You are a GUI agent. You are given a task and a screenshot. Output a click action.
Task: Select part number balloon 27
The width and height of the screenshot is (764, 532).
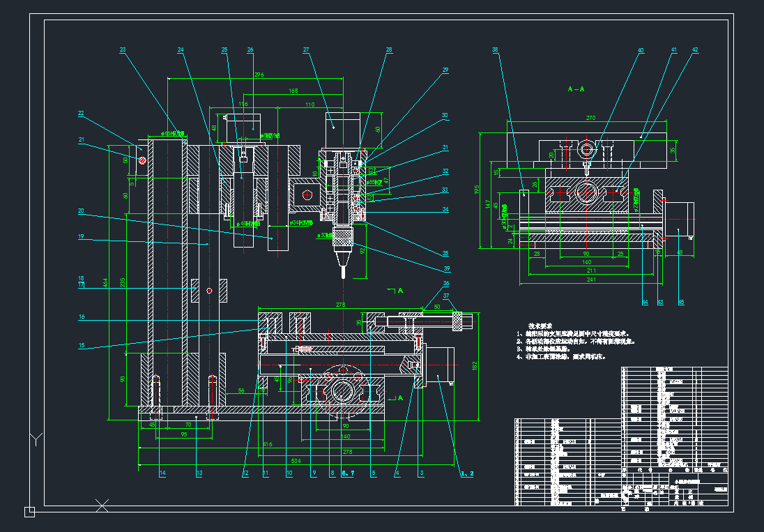tap(306, 50)
